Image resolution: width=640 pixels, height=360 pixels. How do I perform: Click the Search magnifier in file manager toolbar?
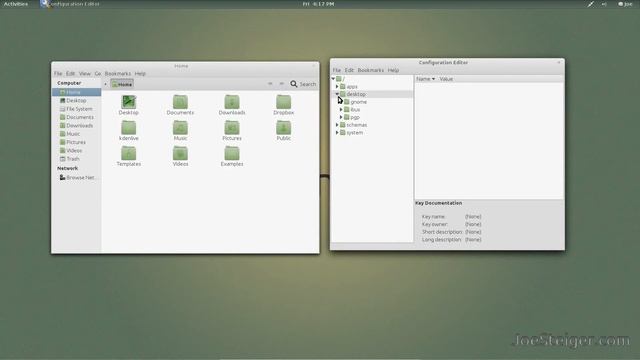tap(294, 84)
